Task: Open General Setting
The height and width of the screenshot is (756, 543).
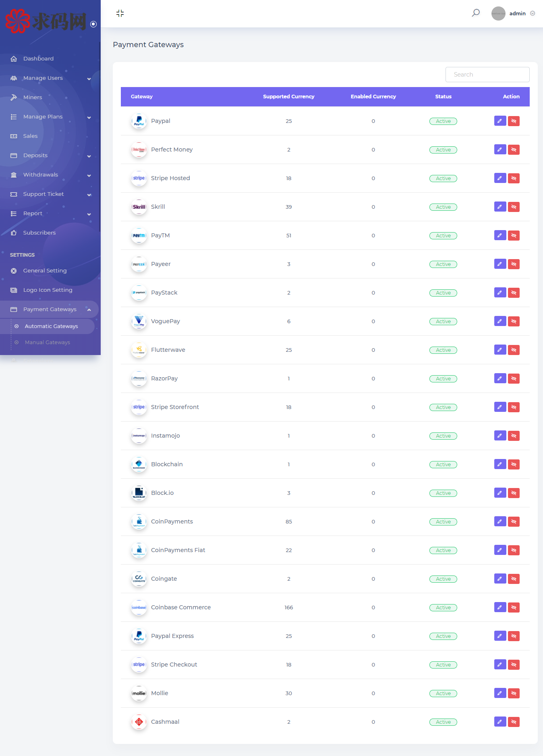Action: coord(45,270)
